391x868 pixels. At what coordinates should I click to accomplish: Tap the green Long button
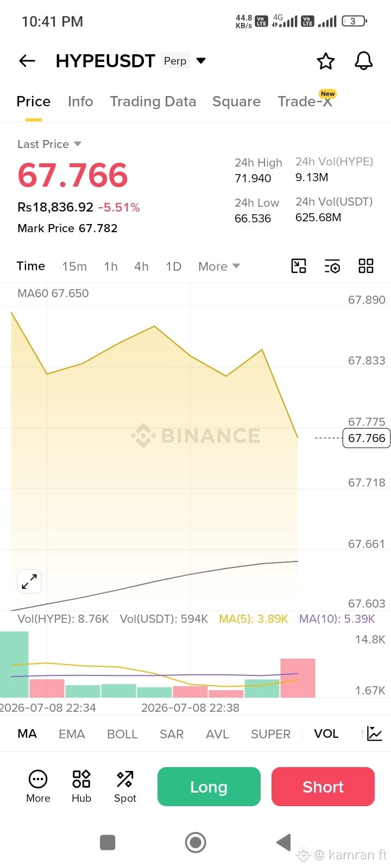coord(209,787)
